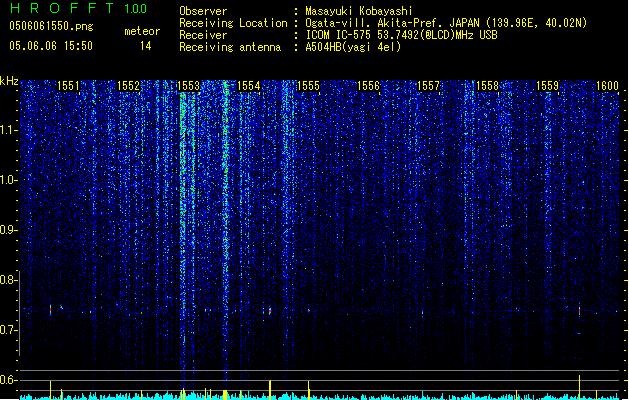
Task: Click the Observer field label
Action: click(x=203, y=11)
